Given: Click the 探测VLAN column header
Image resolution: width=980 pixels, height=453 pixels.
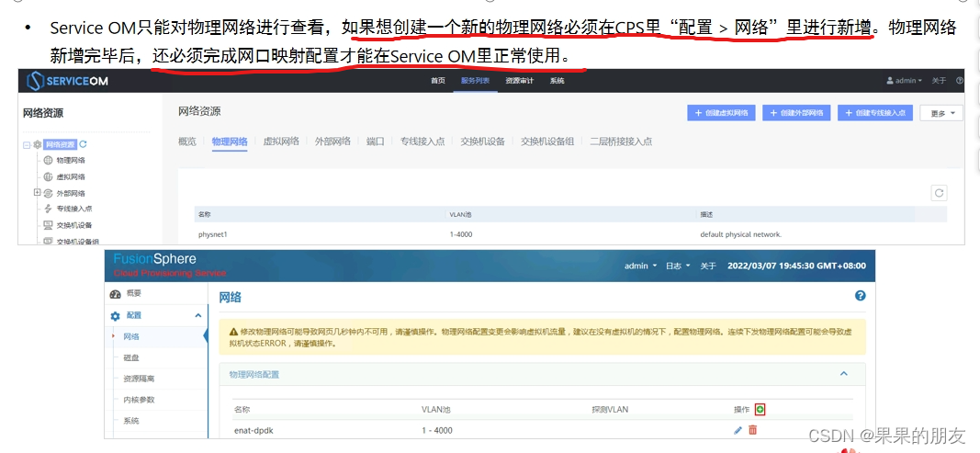Looking at the screenshot, I should coord(610,409).
